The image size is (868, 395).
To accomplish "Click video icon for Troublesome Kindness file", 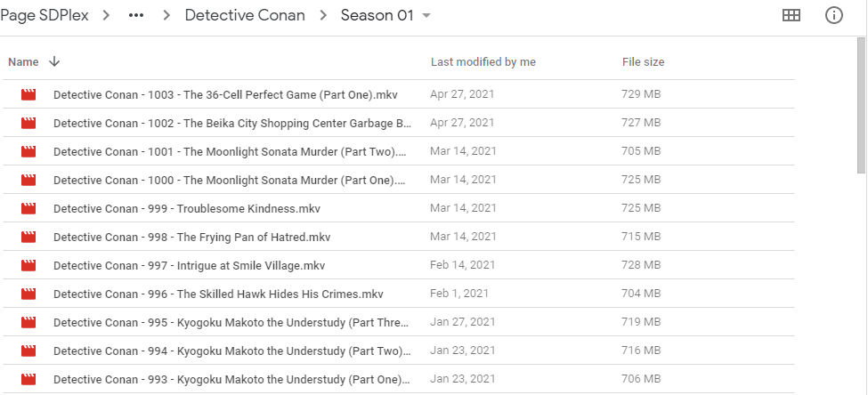I will pos(28,208).
